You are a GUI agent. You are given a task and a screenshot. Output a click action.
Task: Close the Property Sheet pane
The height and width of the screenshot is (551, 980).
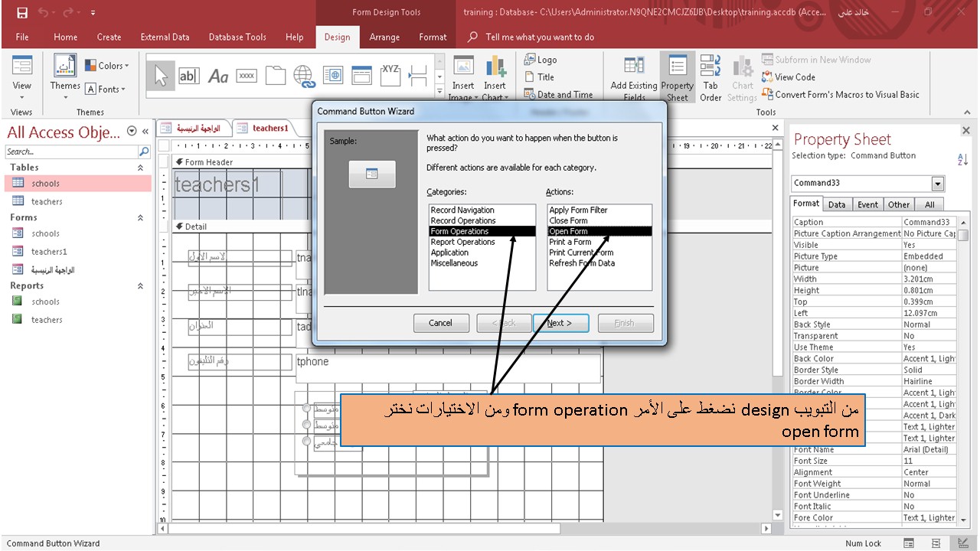pos(966,131)
